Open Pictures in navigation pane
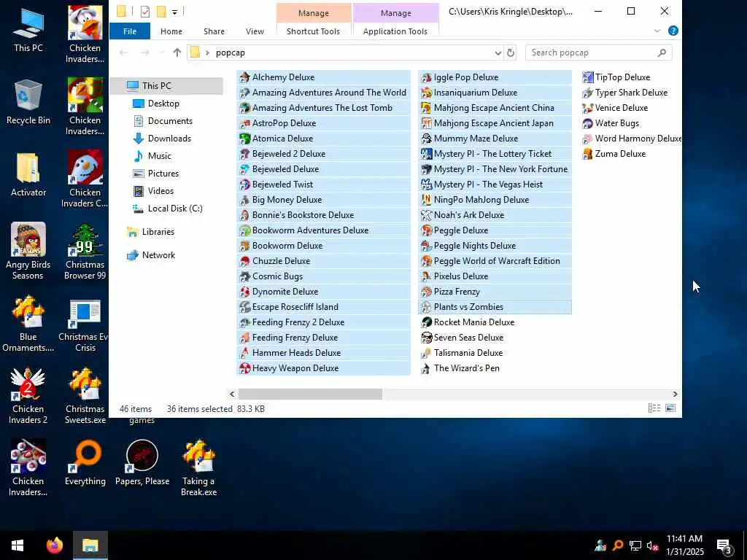The image size is (747, 560). 163,174
